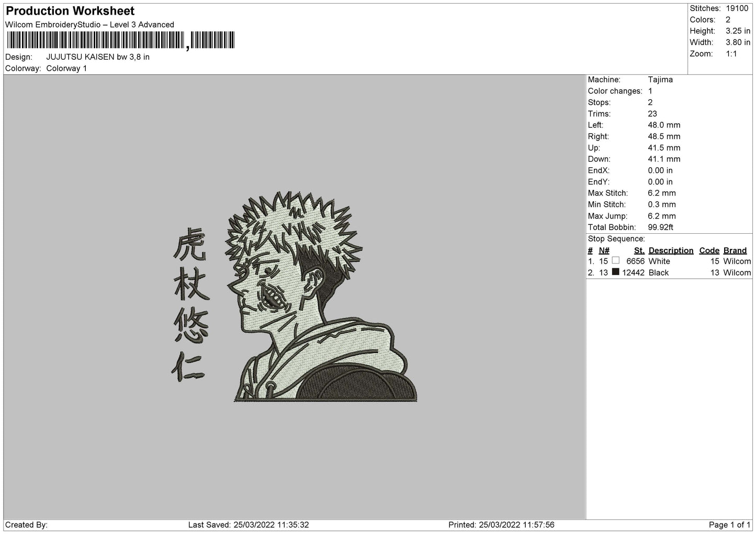Click the Brand column header
Image resolution: width=756 pixels, height=534 pixels.
tap(735, 251)
